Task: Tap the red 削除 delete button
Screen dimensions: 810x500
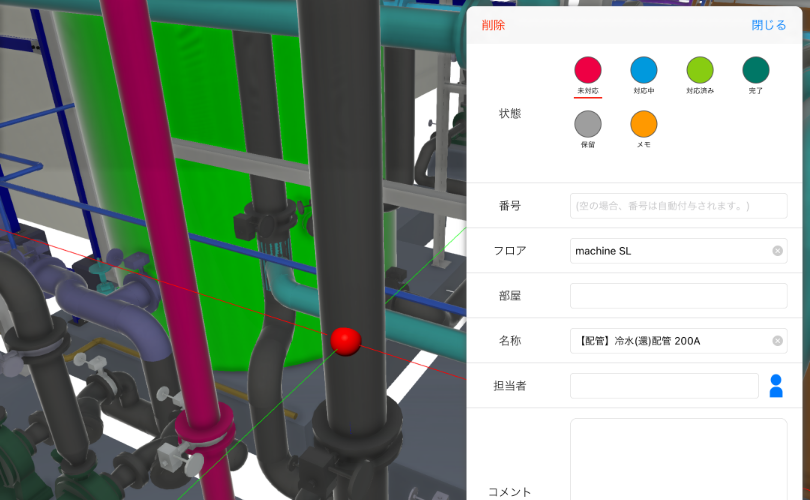Action: pyautogui.click(x=493, y=25)
